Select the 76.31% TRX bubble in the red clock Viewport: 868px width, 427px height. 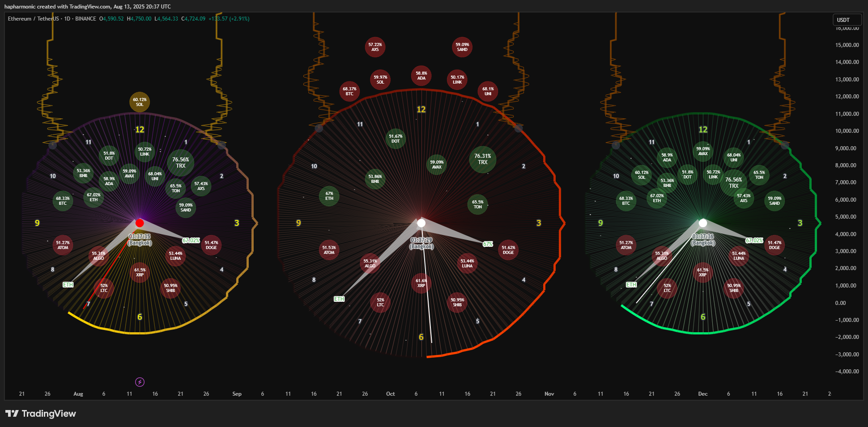tap(482, 159)
